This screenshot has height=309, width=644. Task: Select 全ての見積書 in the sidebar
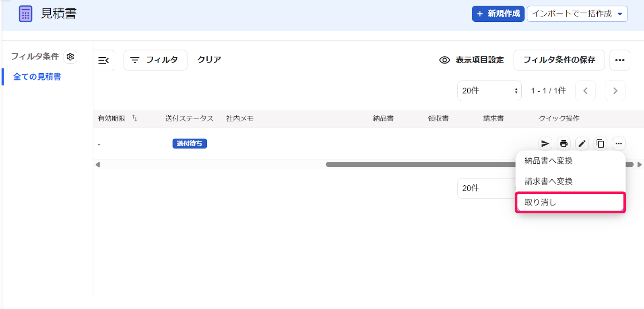[37, 77]
